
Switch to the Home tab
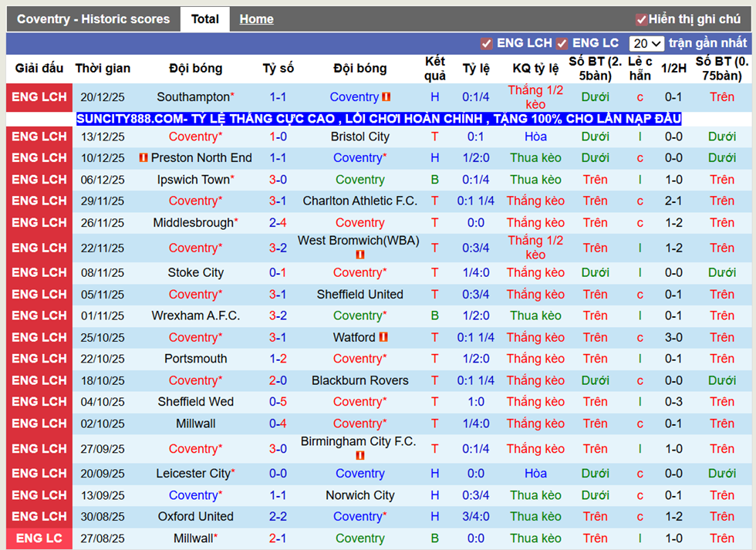click(256, 19)
